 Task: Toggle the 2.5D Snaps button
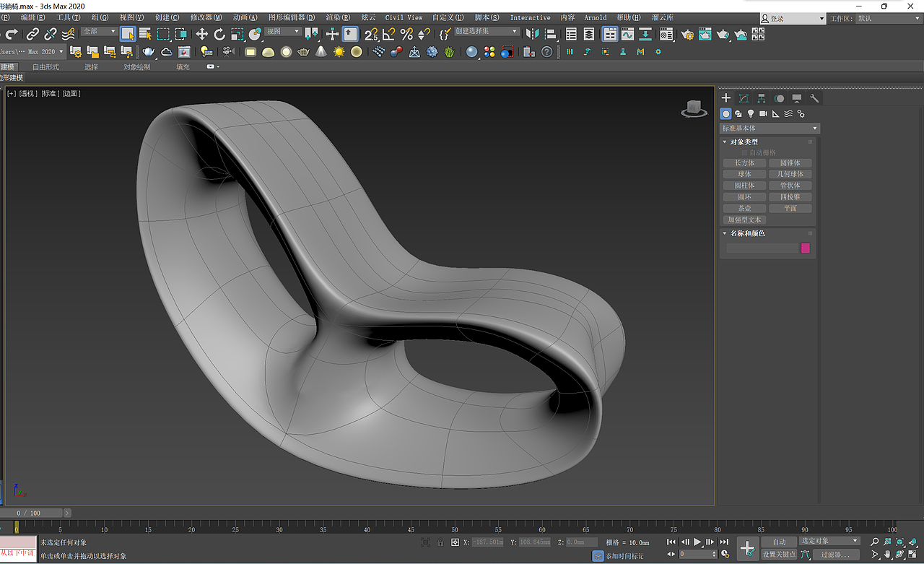tap(371, 34)
